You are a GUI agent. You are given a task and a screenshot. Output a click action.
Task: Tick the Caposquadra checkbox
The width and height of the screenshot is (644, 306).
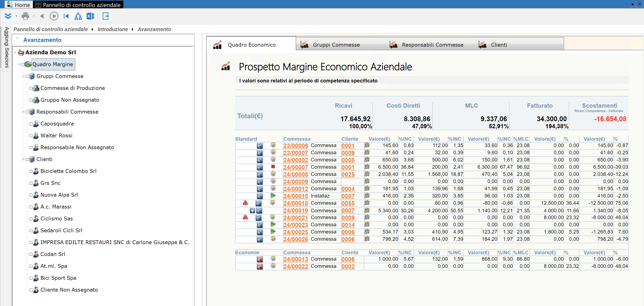click(31, 124)
